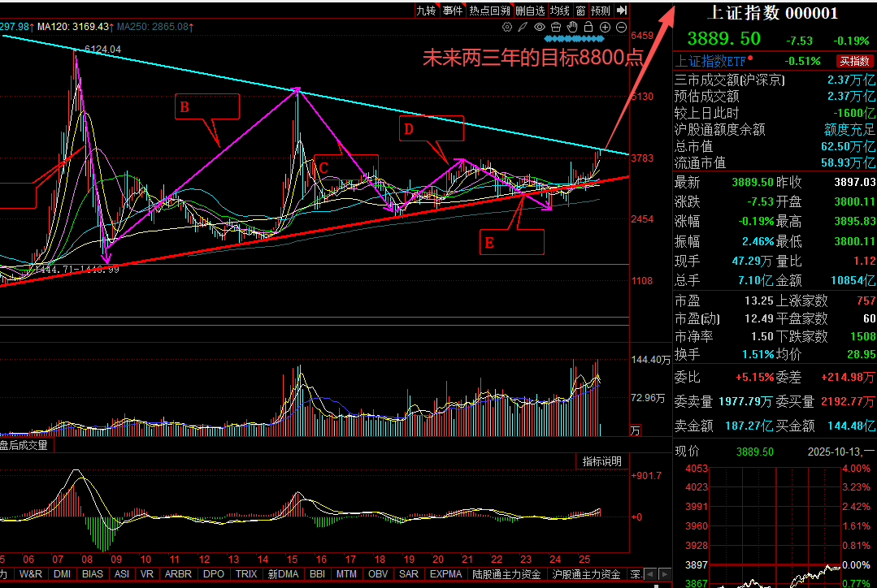
Task: Toggle the chart lock padlock icon
Action: pos(588,27)
